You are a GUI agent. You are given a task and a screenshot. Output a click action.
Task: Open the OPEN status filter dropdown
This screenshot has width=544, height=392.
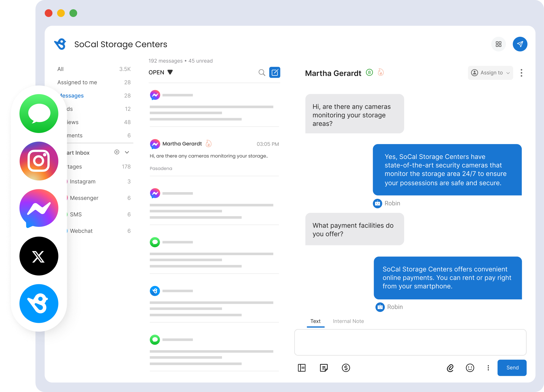tap(160, 72)
